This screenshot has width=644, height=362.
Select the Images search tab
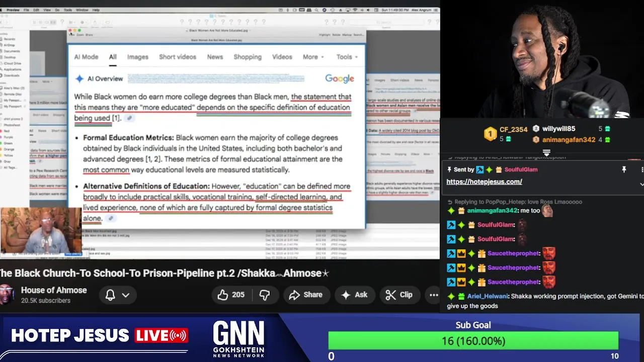point(137,57)
